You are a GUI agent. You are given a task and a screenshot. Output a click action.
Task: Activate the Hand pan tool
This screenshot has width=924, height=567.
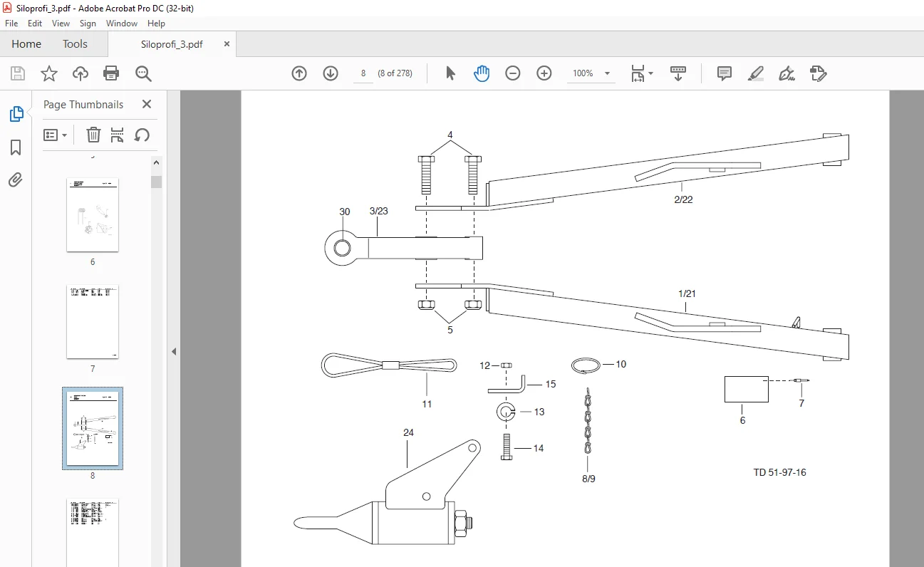[x=482, y=73]
